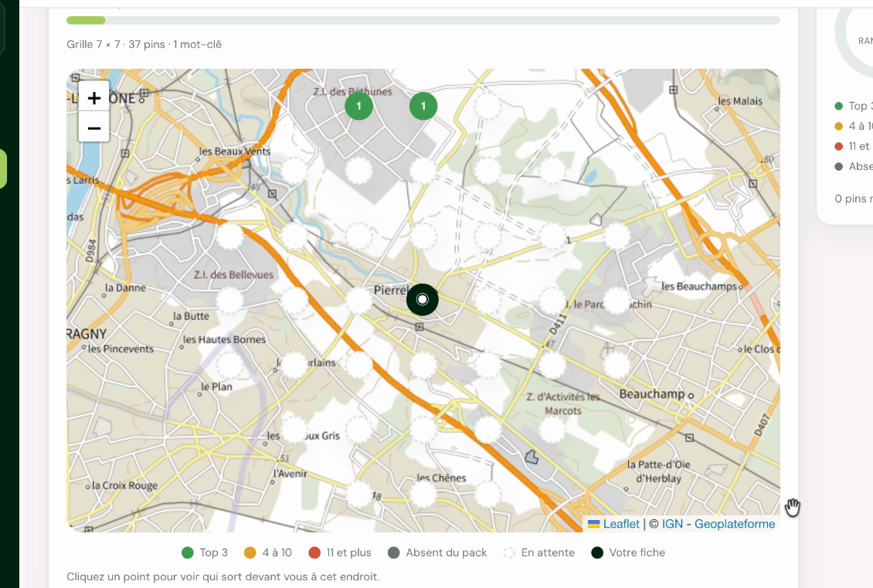Click 'Absent du pack' legend entry
Screen dimensions: 873x588
coord(437,552)
